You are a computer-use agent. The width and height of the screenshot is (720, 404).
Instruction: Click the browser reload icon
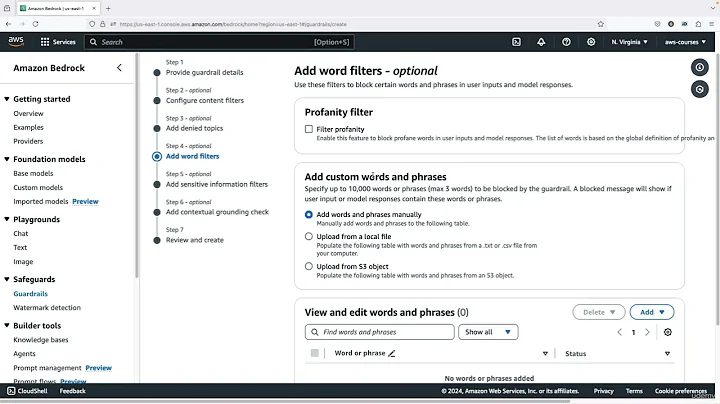pyautogui.click(x=35, y=24)
